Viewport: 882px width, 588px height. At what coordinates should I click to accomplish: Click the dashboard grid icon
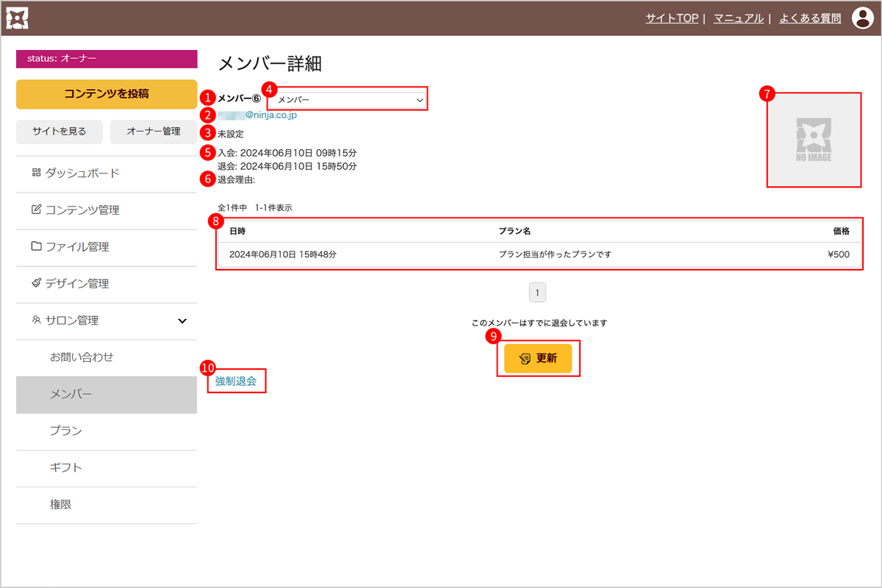(36, 173)
